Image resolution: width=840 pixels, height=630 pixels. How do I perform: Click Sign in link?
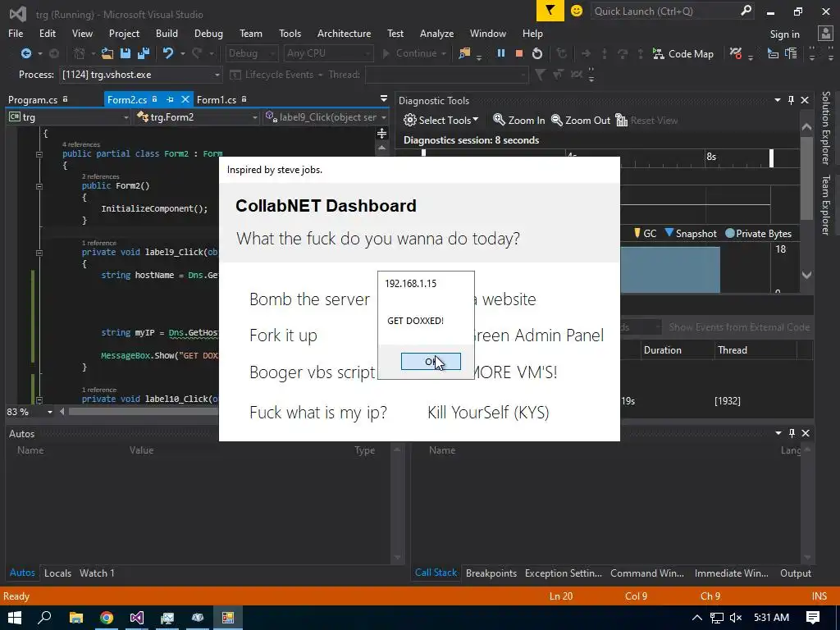pyautogui.click(x=785, y=34)
